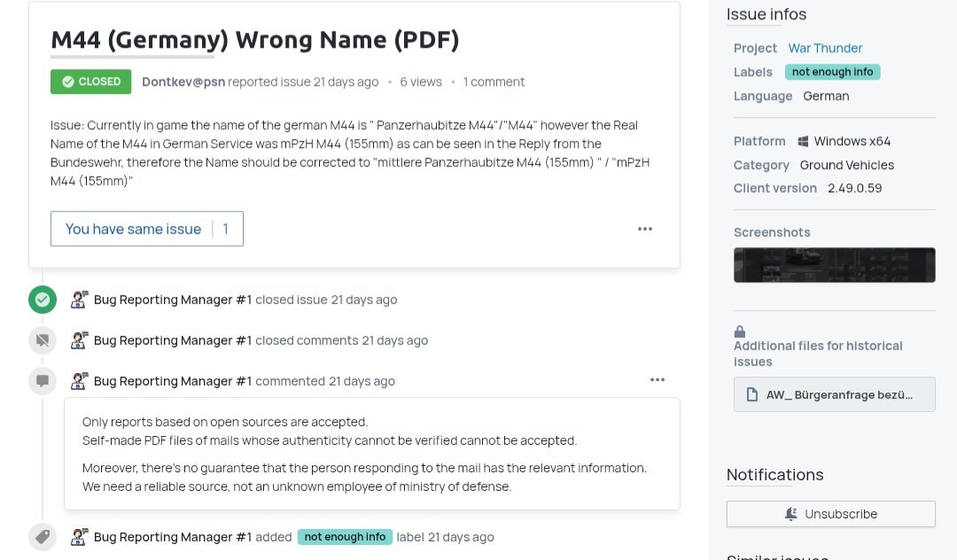The height and width of the screenshot is (560, 957).
Task: Open the attached screenshot thumbnail
Action: [x=834, y=265]
